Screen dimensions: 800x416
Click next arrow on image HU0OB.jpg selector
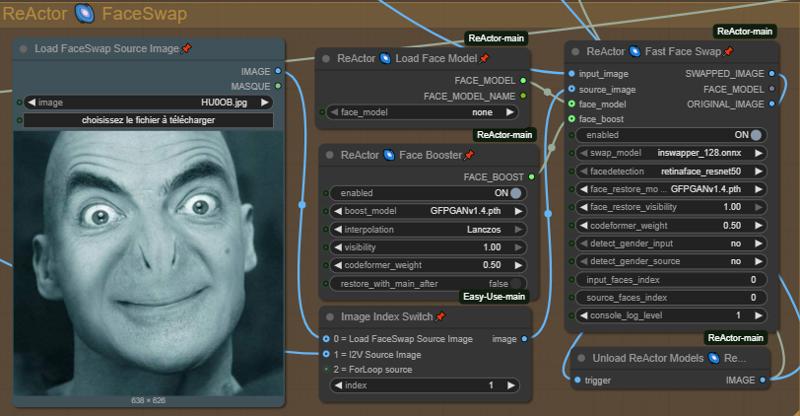(x=265, y=102)
